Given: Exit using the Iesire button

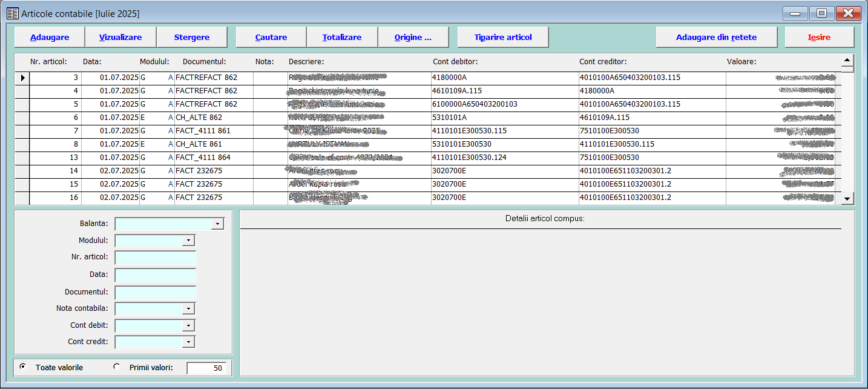Looking at the screenshot, I should [x=819, y=37].
